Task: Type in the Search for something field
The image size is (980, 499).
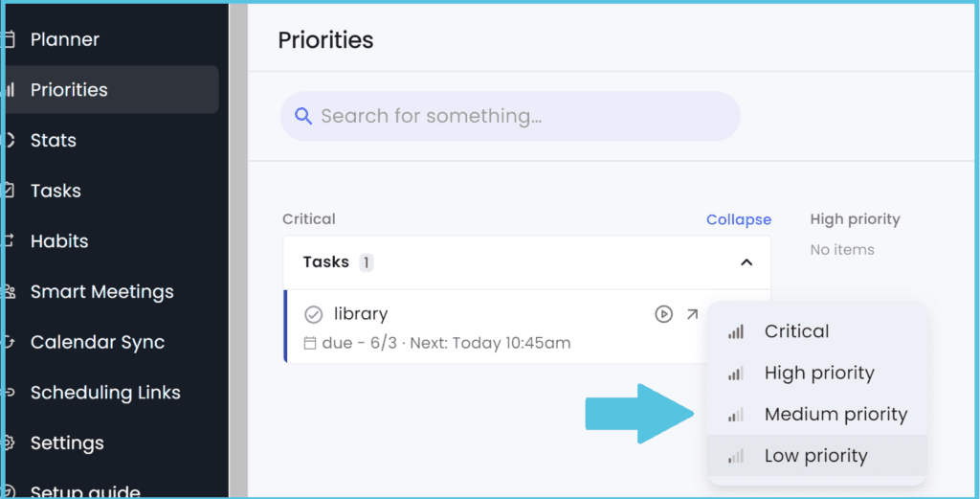Action: pyautogui.click(x=517, y=116)
